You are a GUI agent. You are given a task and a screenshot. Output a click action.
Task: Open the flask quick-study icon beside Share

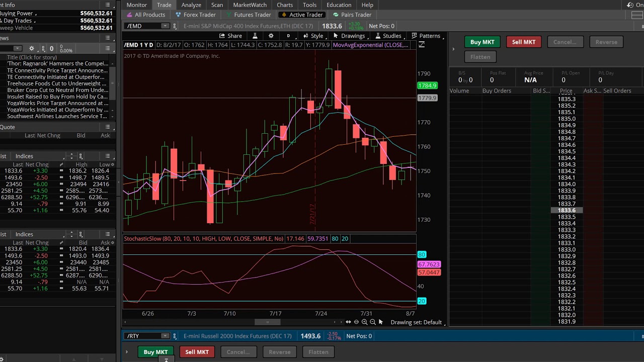pyautogui.click(x=255, y=36)
